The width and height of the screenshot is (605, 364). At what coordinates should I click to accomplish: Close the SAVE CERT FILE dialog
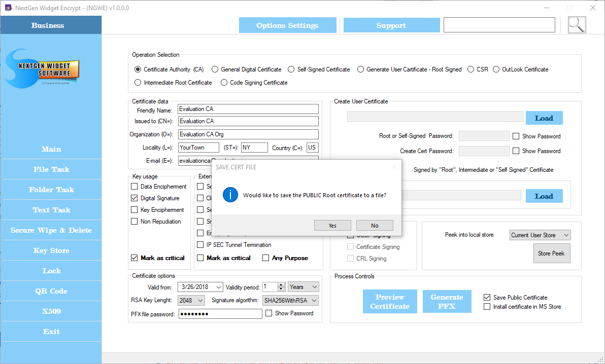click(x=393, y=167)
